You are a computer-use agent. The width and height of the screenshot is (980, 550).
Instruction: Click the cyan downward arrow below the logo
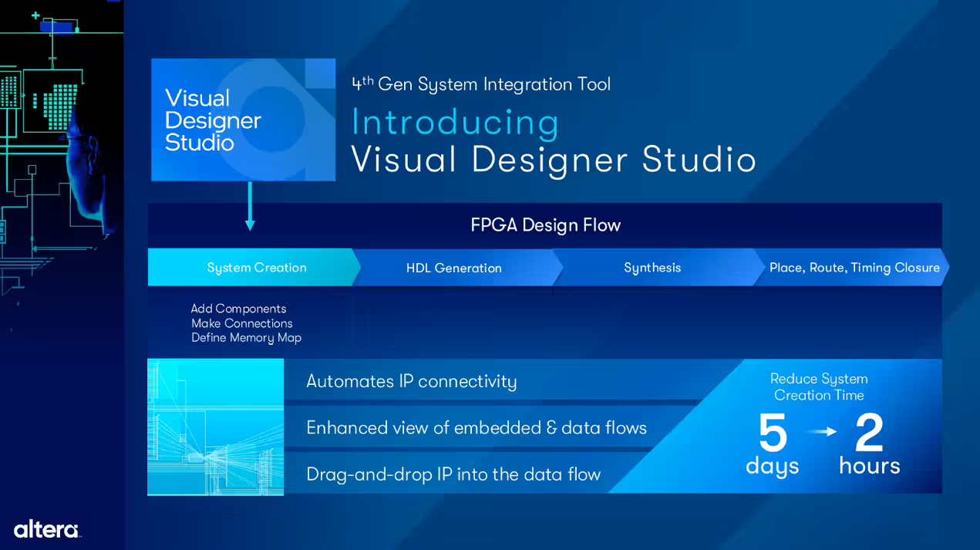pyautogui.click(x=250, y=207)
